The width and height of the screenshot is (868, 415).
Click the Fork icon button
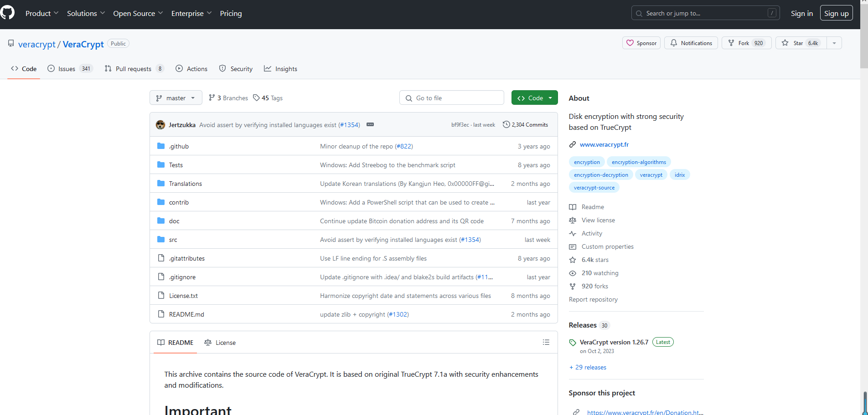coord(731,43)
